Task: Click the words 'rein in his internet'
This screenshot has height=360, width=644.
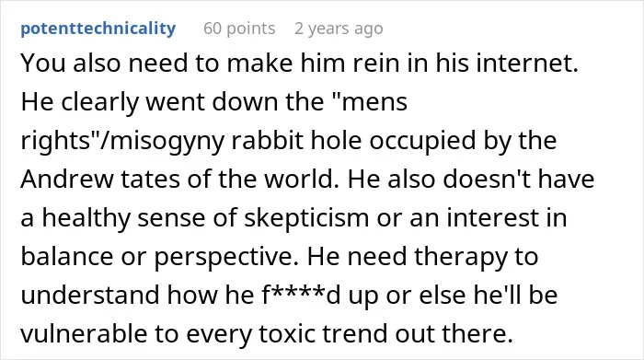Action: (453, 64)
